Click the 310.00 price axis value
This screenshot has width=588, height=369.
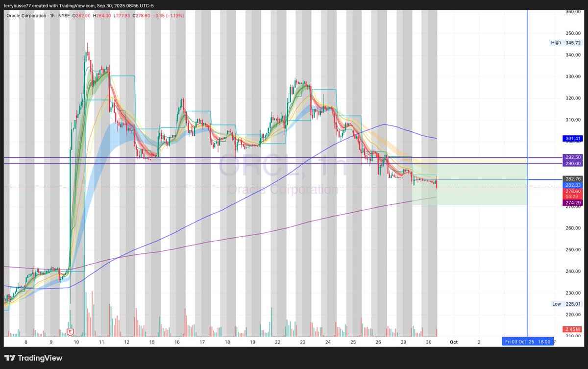573,120
